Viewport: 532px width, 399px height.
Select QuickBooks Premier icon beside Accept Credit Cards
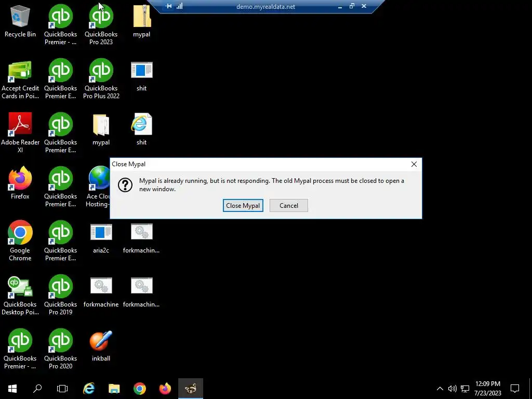tap(60, 79)
